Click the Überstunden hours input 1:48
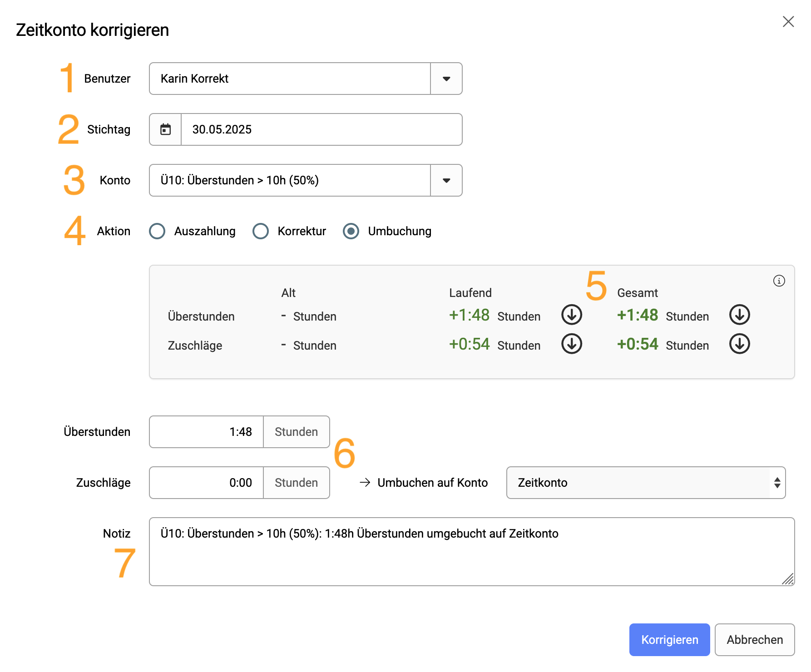The width and height of the screenshot is (811, 672). [207, 432]
